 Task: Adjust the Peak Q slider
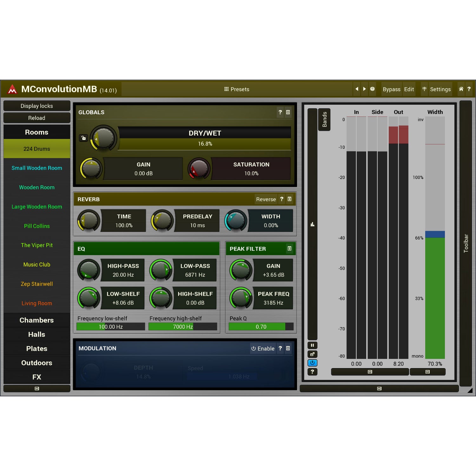pos(261,327)
